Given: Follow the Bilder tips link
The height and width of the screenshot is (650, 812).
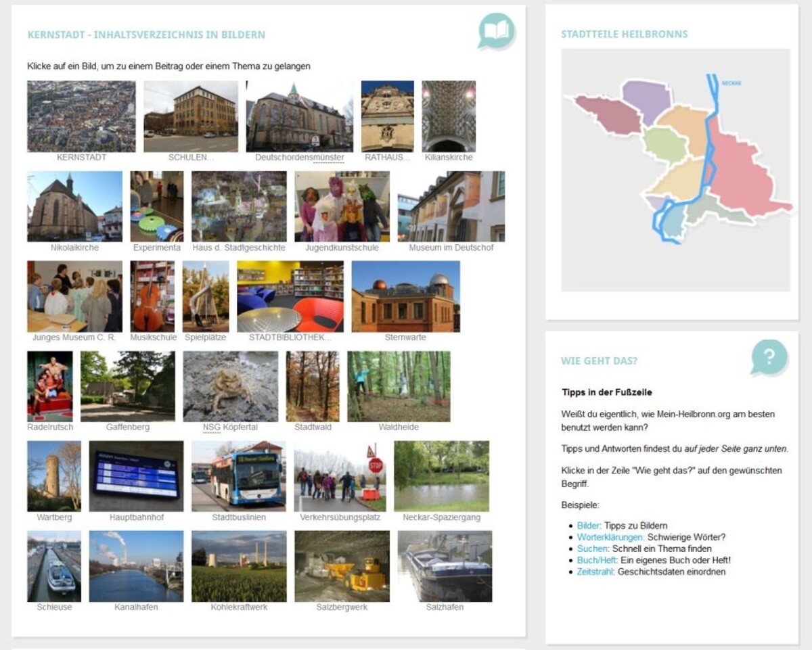Looking at the screenshot, I should 589,526.
